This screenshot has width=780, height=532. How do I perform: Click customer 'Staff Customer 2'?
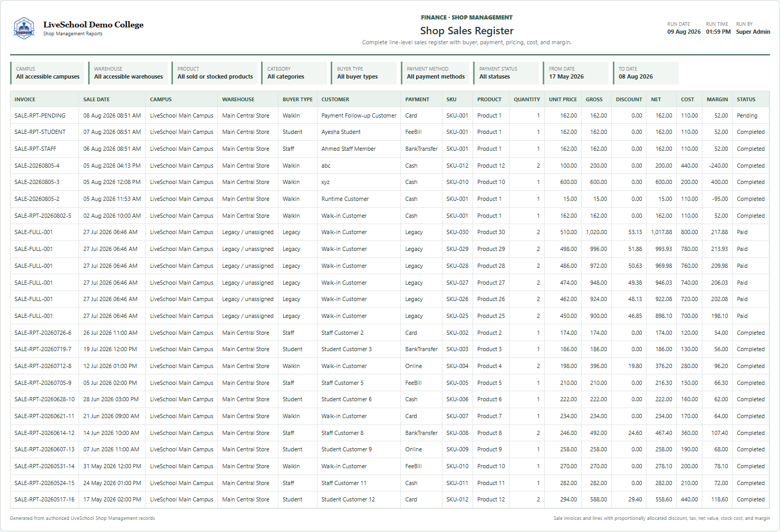(342, 333)
